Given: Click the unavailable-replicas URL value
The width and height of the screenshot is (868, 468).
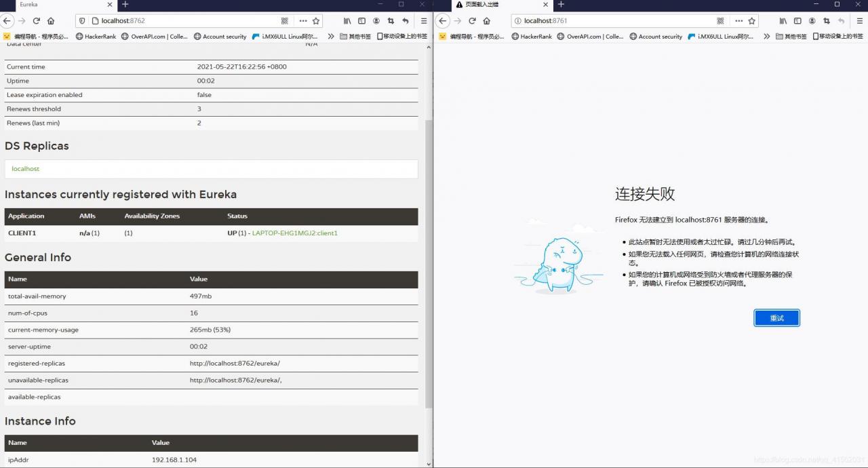Looking at the screenshot, I should pos(235,381).
